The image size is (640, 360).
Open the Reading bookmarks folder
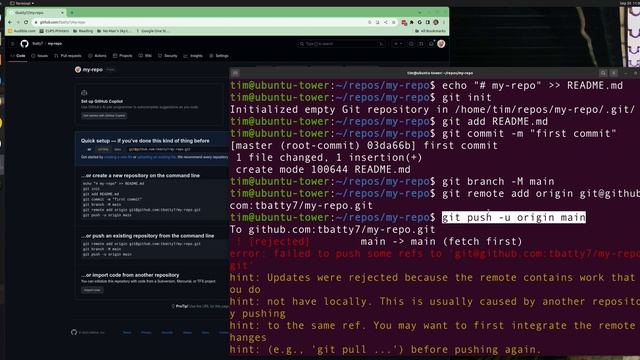pos(83,31)
